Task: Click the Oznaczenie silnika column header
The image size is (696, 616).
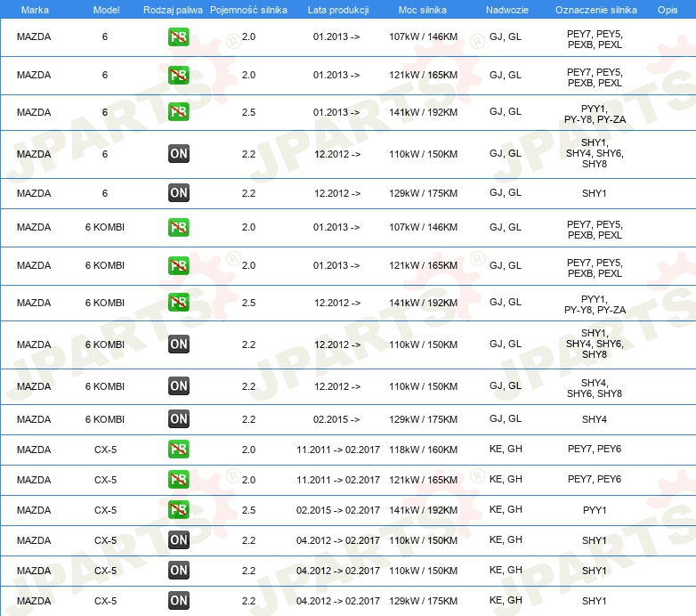Action: pyautogui.click(x=594, y=9)
